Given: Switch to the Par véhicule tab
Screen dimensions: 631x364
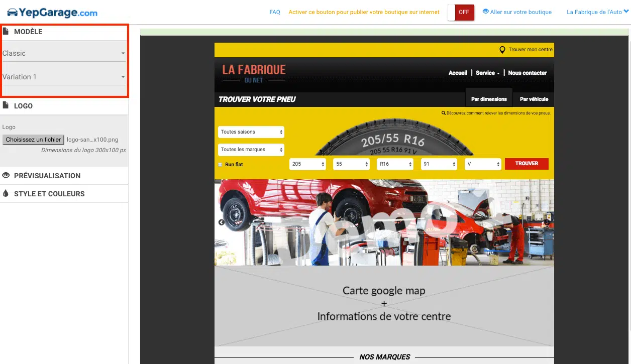Looking at the screenshot, I should [534, 99].
